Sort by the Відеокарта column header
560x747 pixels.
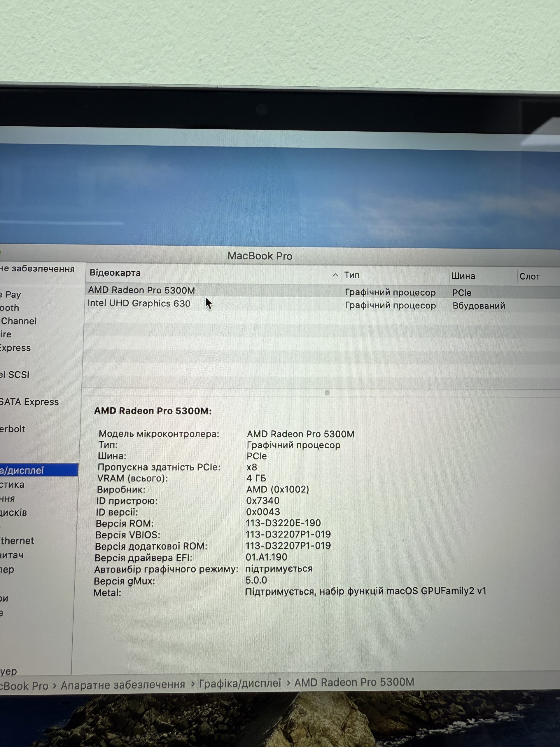coord(115,273)
